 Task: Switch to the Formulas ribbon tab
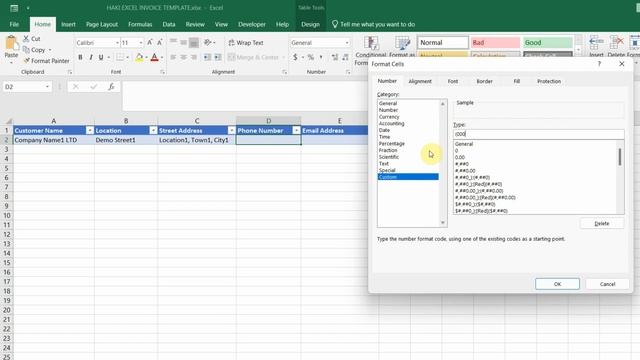140,24
